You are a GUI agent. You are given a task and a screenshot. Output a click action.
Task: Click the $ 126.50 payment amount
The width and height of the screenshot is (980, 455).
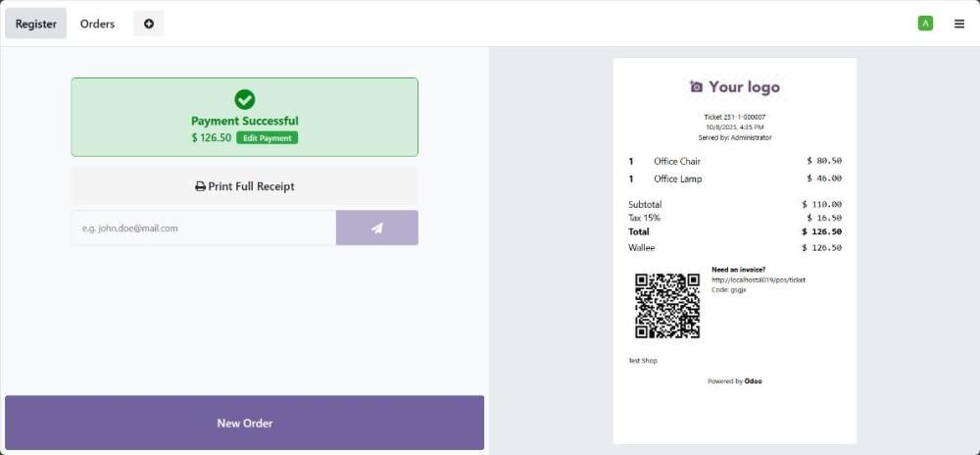[211, 138]
